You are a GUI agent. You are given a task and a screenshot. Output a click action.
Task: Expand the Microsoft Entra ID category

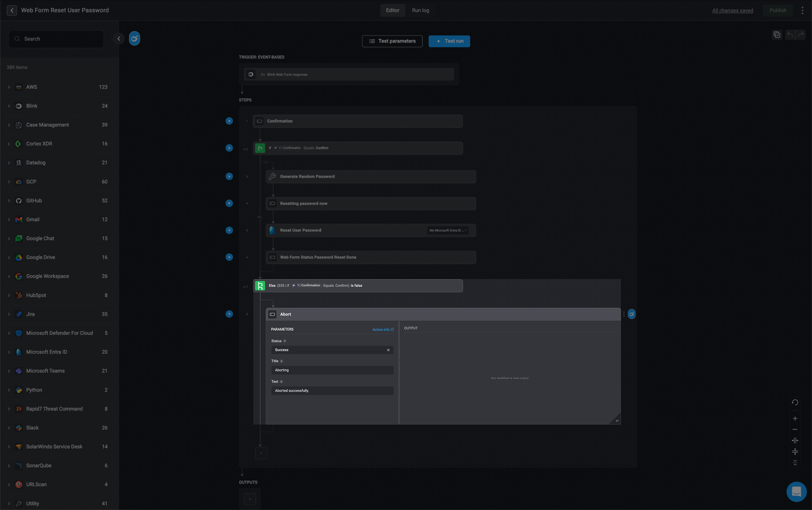[x=9, y=352]
